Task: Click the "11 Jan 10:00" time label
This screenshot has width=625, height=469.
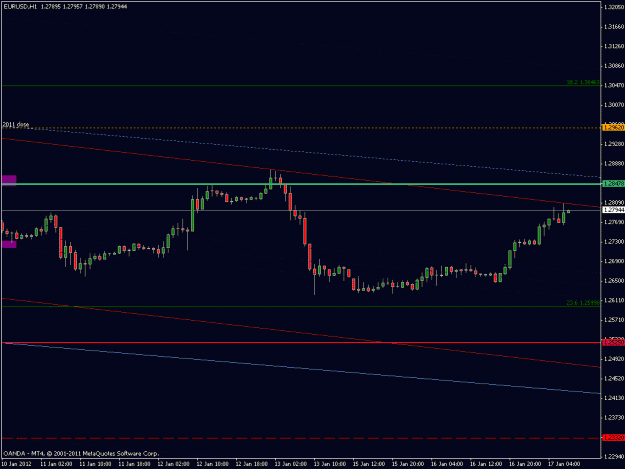Action: coord(95,464)
